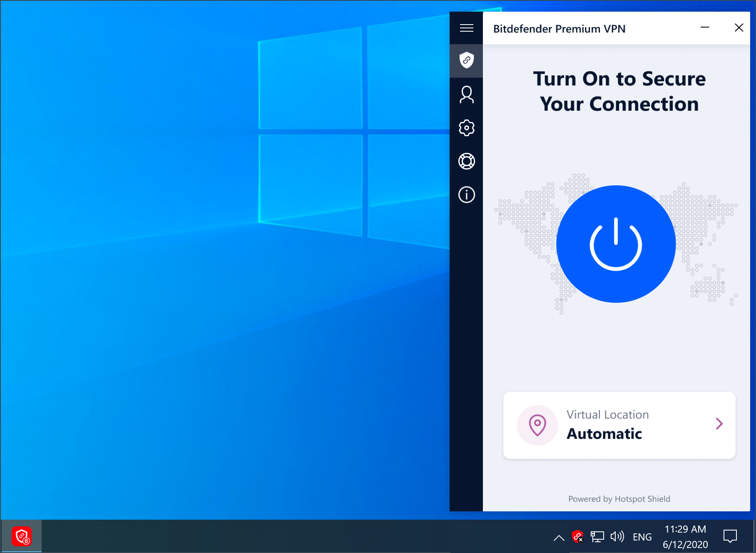Screen dimensions: 756x553
Task: Expand the Virtual Location chevron
Action: click(719, 424)
